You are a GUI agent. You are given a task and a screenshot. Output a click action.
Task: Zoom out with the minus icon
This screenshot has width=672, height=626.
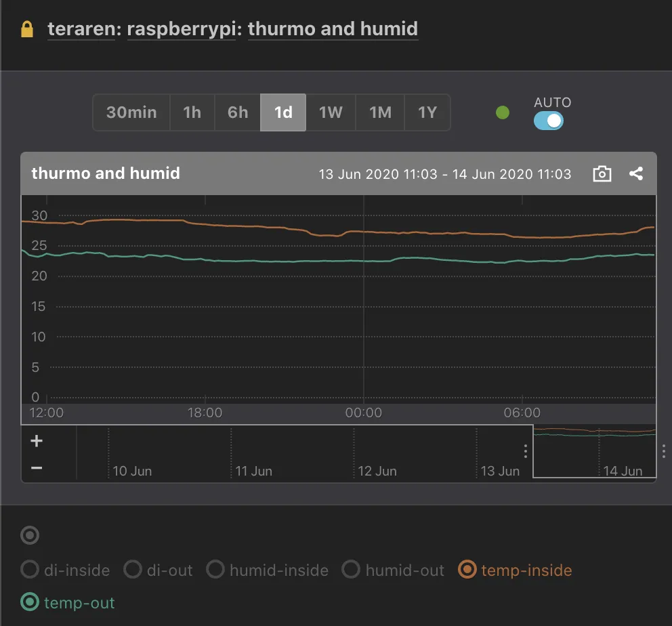coord(37,468)
